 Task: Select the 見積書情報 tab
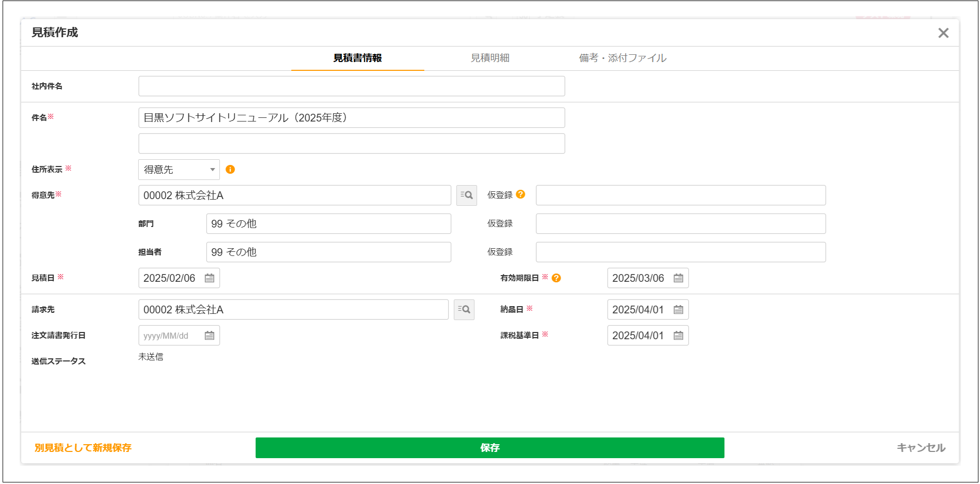tap(358, 58)
